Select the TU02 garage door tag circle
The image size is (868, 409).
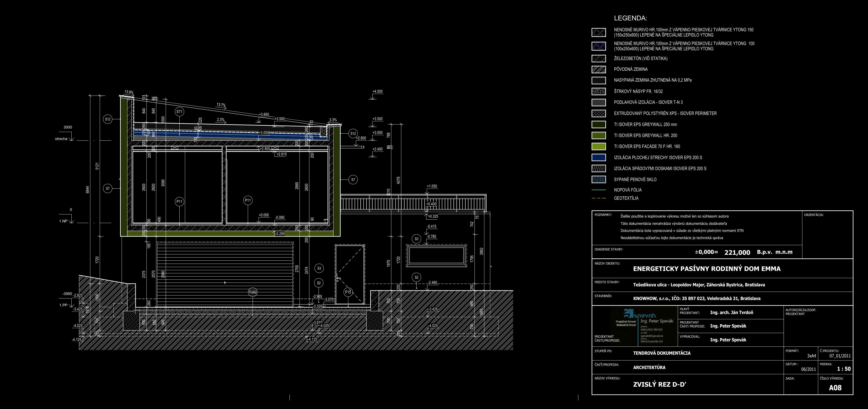pyautogui.click(x=253, y=292)
